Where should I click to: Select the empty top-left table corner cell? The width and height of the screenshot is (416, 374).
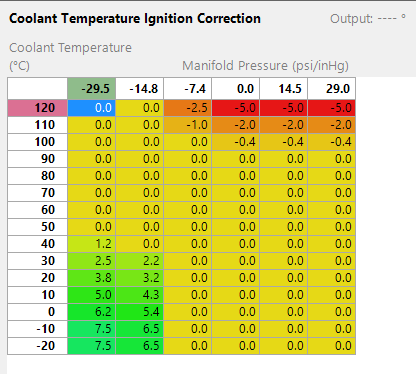(38, 89)
